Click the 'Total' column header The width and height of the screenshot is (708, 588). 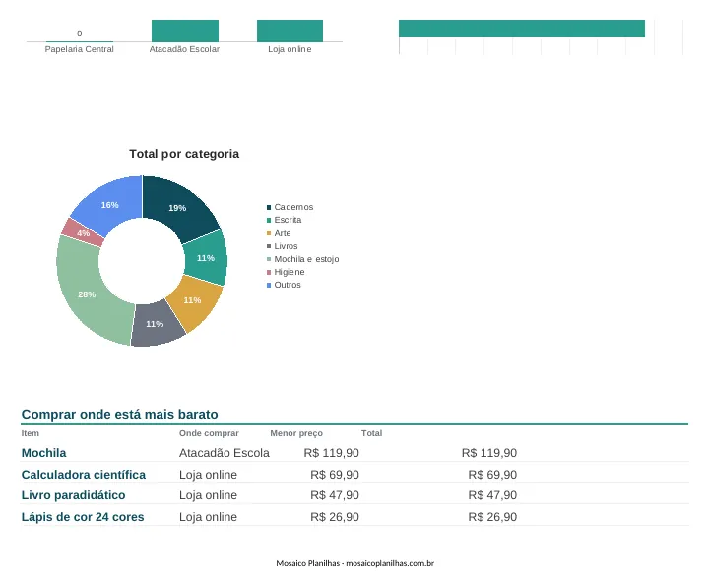tap(371, 433)
